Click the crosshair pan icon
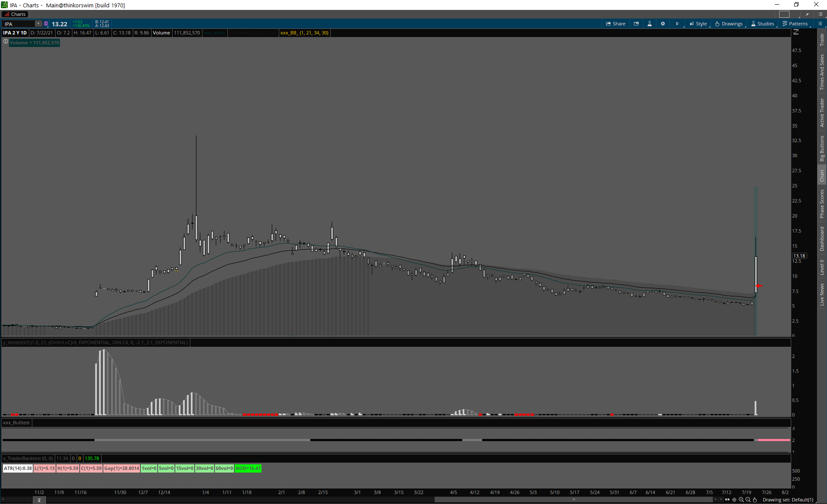This screenshot has width=827, height=504. click(734, 500)
